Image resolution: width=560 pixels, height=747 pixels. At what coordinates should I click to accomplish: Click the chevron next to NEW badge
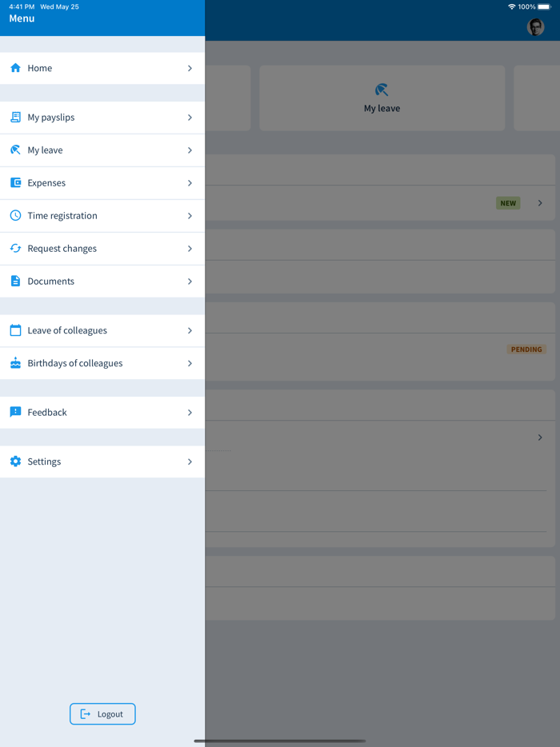point(540,203)
